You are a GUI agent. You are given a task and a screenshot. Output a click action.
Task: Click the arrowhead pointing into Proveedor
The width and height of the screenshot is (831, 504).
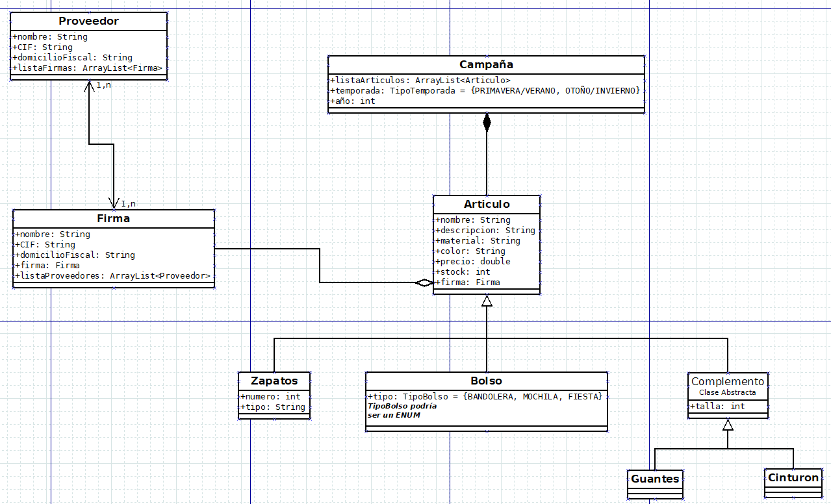tap(89, 87)
